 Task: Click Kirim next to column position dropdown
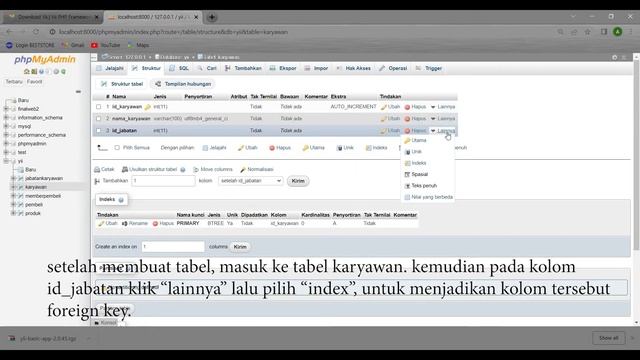coord(298,181)
